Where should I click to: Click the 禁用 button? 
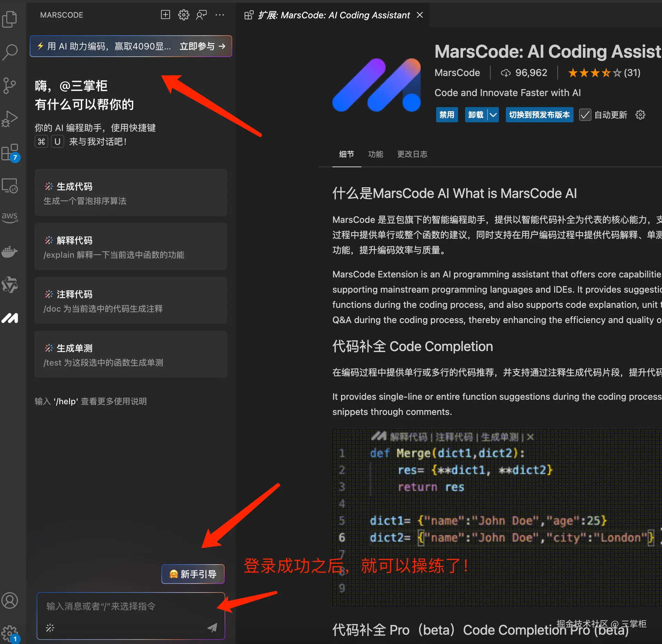[x=447, y=115]
